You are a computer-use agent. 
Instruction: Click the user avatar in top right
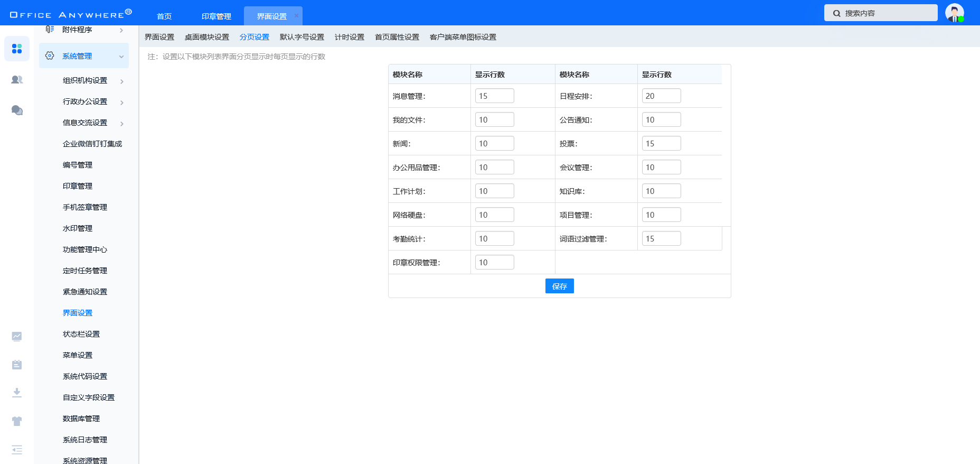pyautogui.click(x=954, y=13)
